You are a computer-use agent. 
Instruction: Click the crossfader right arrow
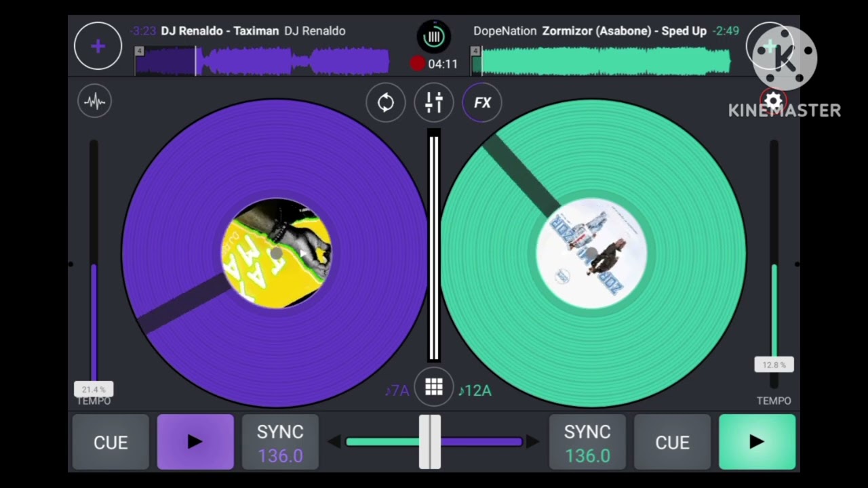(533, 442)
